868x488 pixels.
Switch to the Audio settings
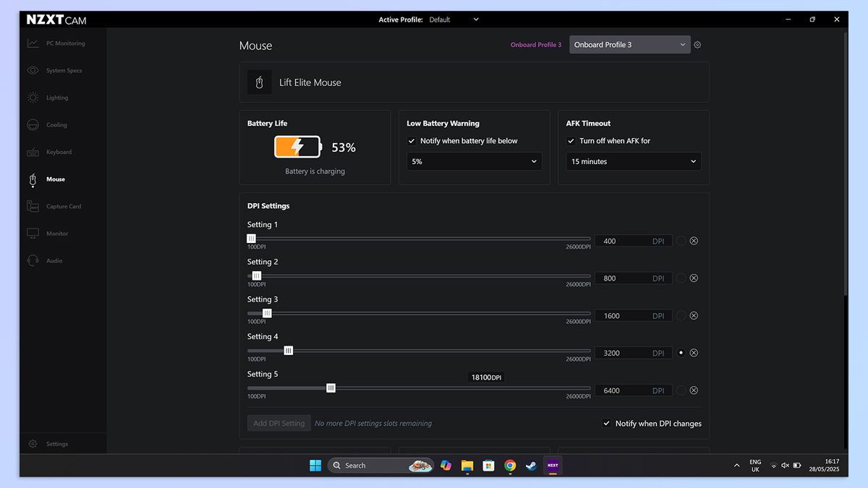coord(54,260)
